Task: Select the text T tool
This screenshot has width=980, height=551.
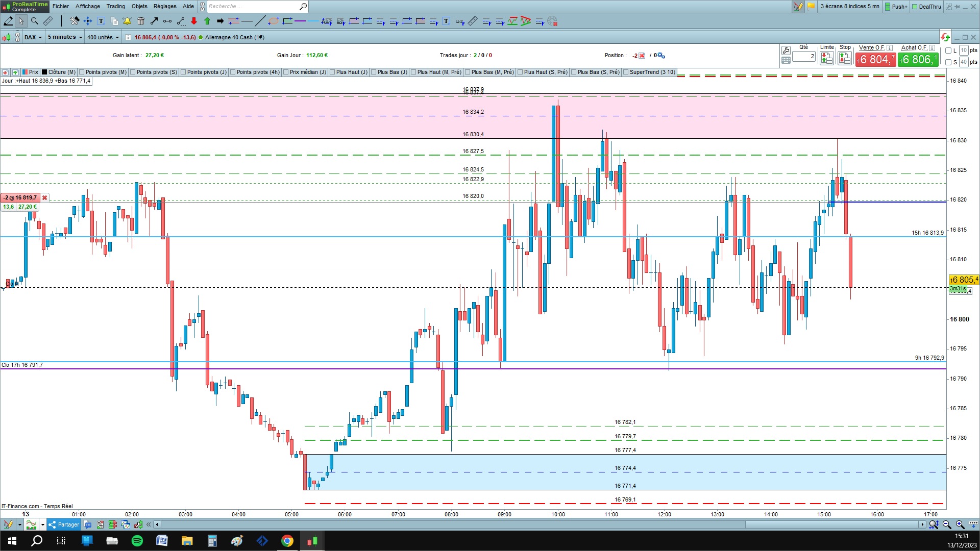Action: pos(101,21)
